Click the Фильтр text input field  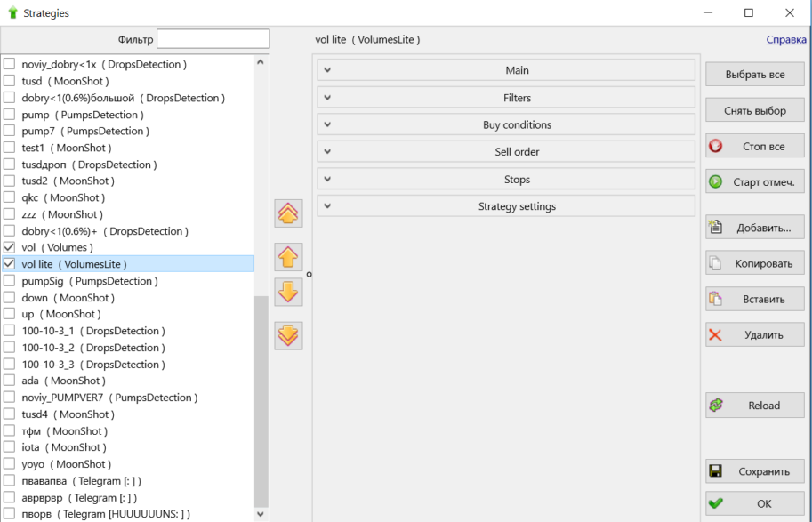[x=213, y=39]
